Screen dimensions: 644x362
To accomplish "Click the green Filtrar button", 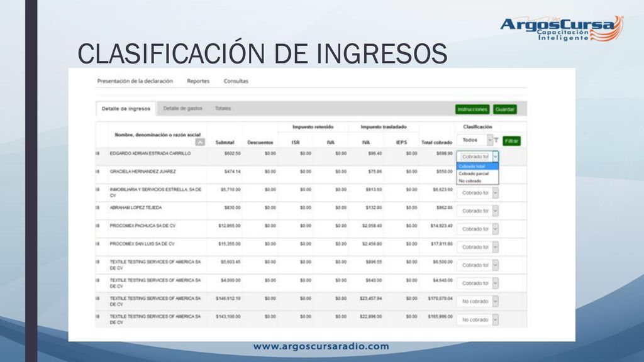I will [x=511, y=141].
